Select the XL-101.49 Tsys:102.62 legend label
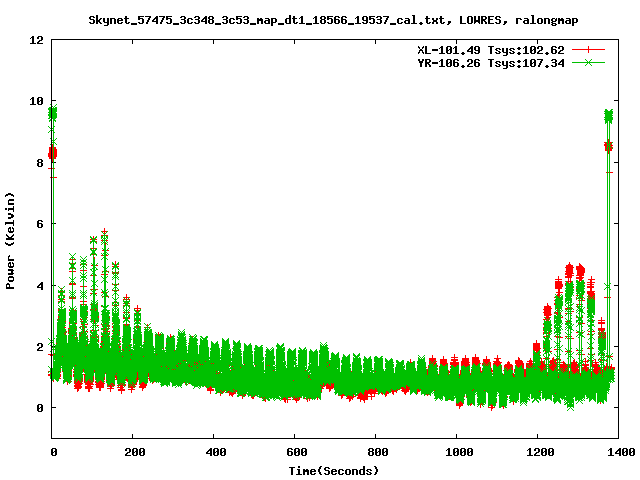This screenshot has width=640, height=480. 491,50
